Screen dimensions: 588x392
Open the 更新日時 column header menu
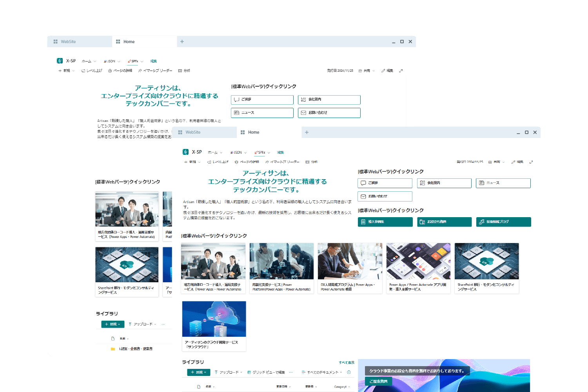coord(283,387)
